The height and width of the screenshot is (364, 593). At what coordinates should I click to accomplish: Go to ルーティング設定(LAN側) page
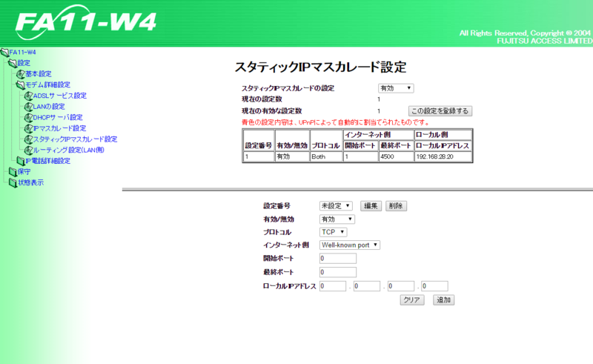tap(69, 150)
